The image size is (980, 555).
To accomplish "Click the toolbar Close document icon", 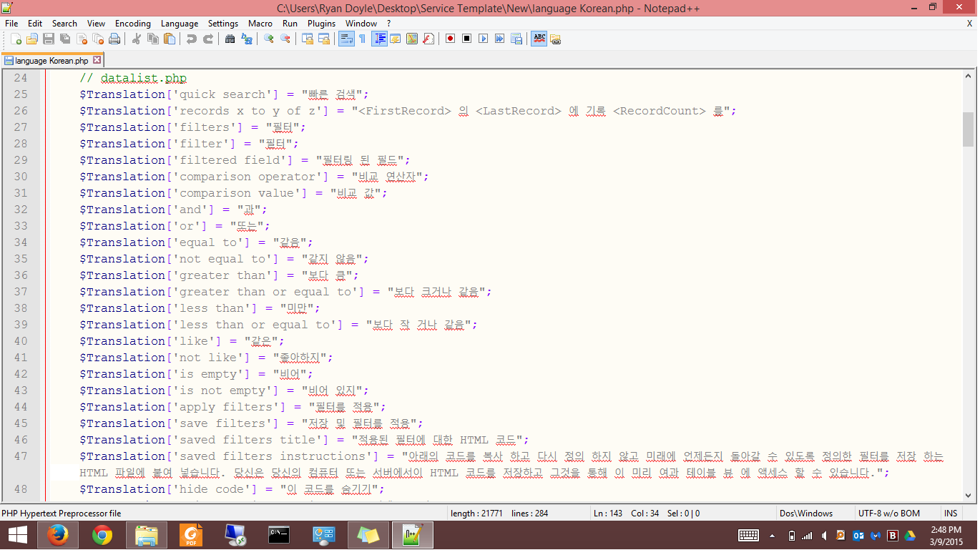I will tap(82, 39).
